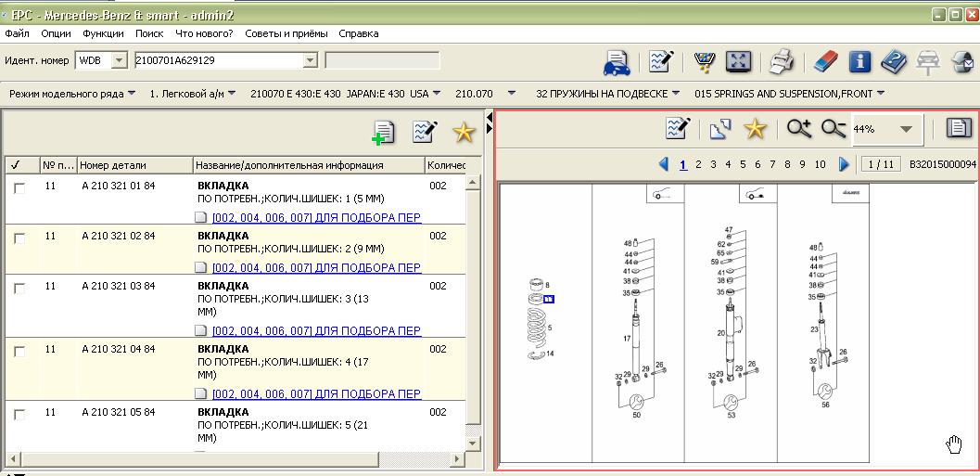Open the Файл menu
Viewport: 980px width, 476px height.
coord(17,33)
